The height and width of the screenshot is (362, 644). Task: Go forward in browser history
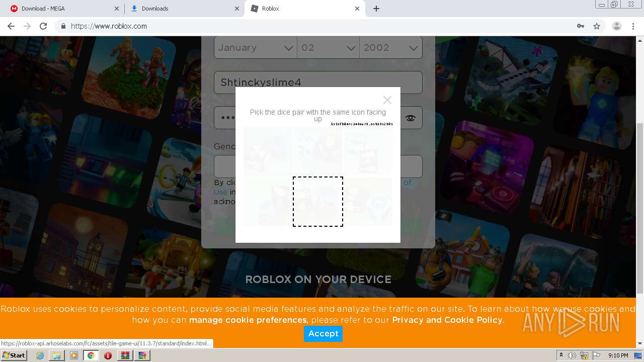[27, 26]
